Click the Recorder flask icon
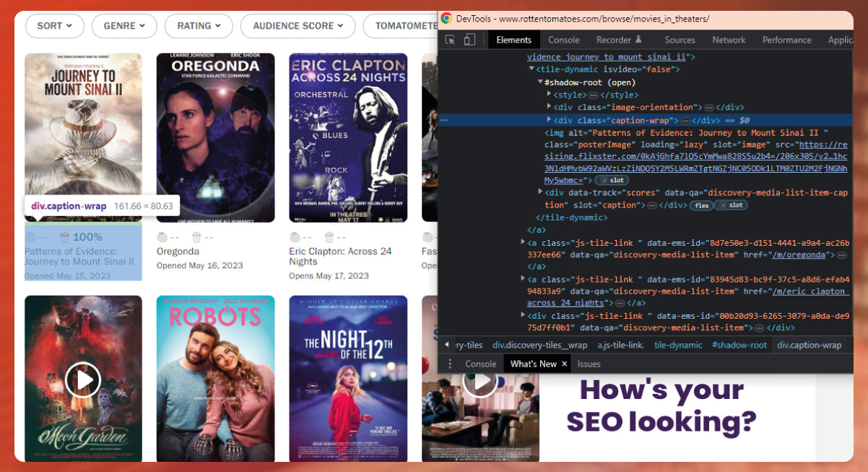This screenshot has height=472, width=868. click(638, 40)
